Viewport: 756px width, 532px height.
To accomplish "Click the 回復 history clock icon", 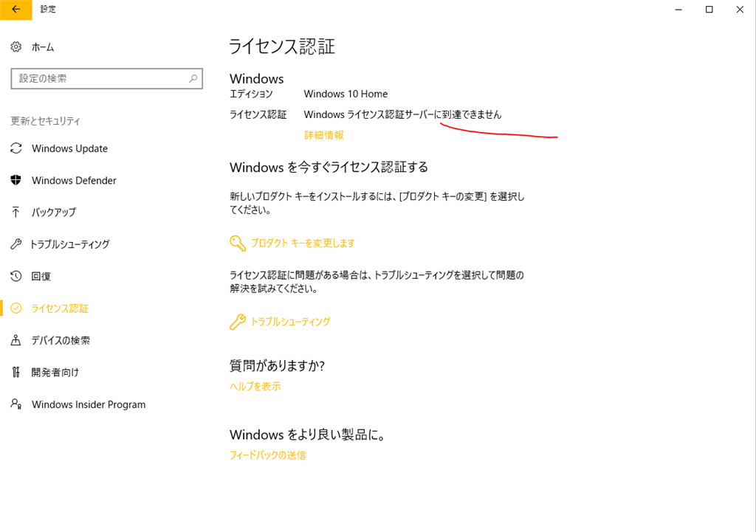I will coord(16,276).
